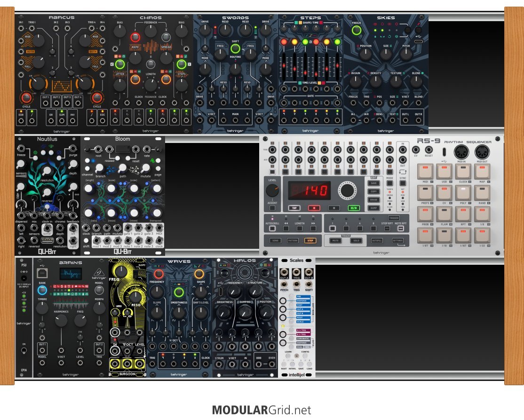Click the Brains USB-B port
This screenshot has width=524, height=420.
click(x=42, y=274)
